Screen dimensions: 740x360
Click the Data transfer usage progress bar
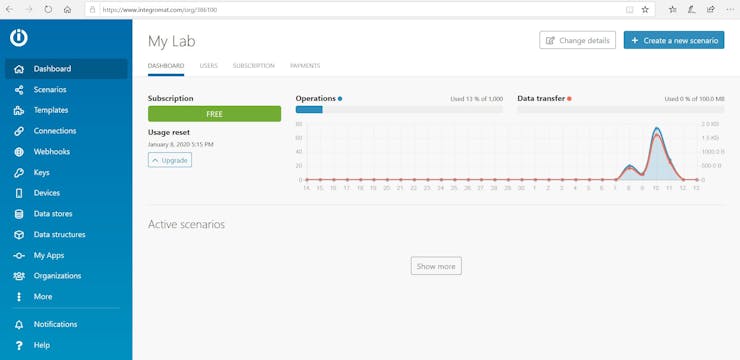click(x=621, y=109)
